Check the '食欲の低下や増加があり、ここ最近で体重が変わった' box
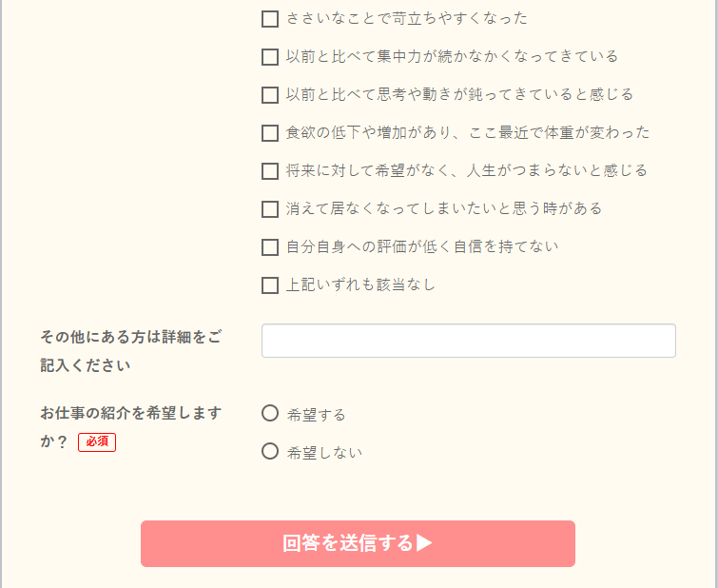This screenshot has width=718, height=588. [270, 133]
